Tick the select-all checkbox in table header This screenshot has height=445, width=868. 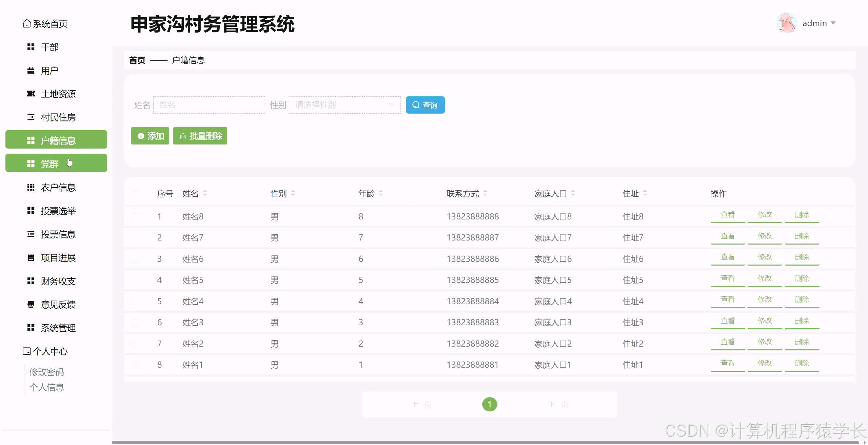tap(135, 194)
